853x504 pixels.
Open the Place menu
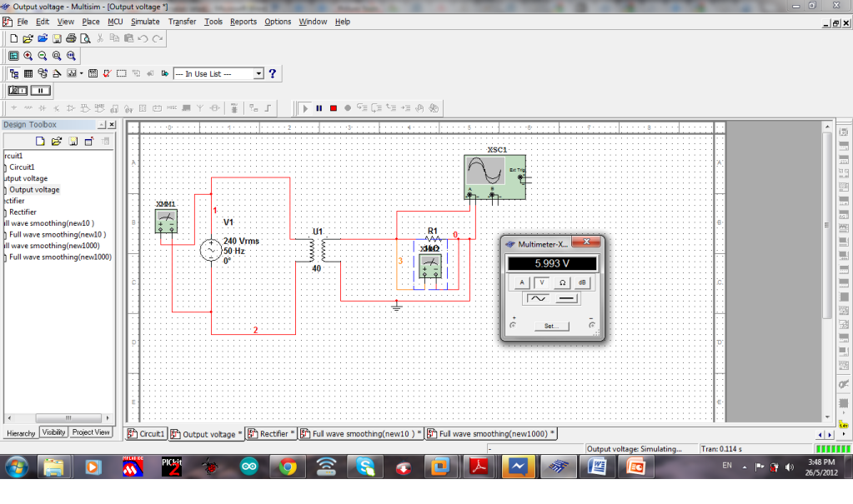click(91, 22)
